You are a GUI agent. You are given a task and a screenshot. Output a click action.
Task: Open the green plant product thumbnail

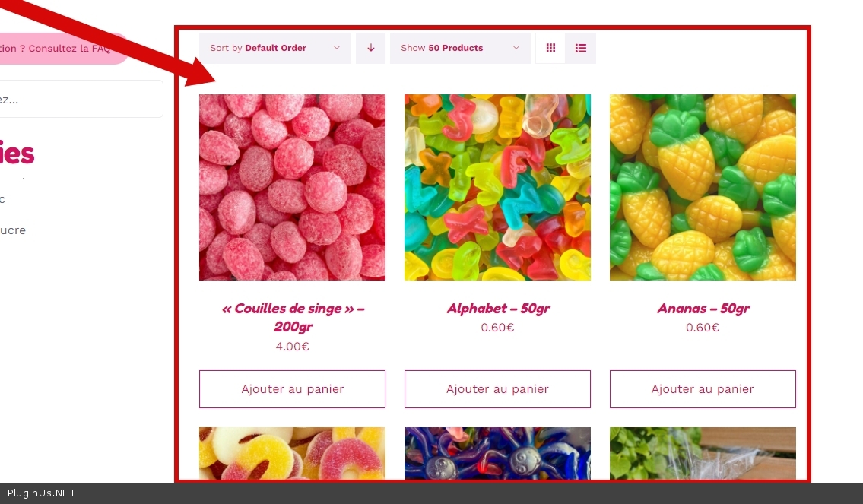click(703, 453)
